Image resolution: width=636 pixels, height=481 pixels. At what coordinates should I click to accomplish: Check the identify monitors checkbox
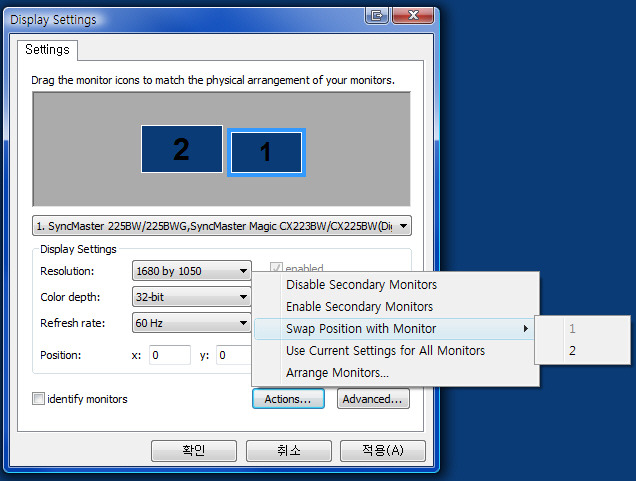tap(38, 399)
